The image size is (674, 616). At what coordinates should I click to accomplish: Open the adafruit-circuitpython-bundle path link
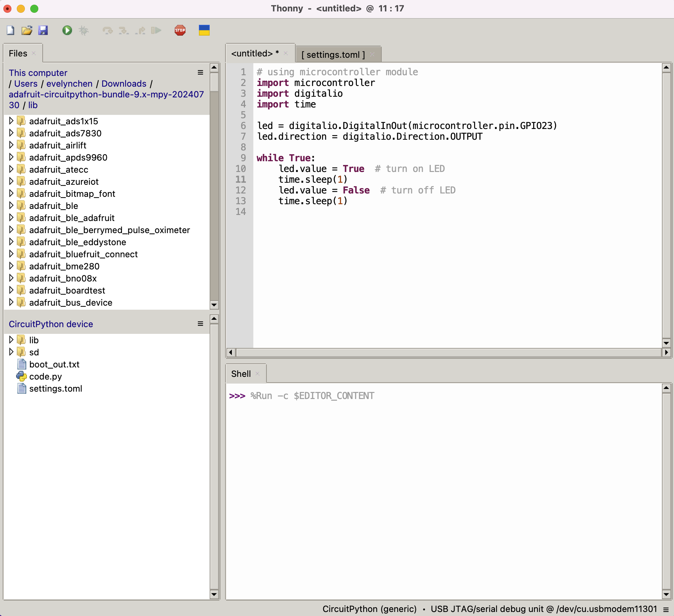coord(106,94)
